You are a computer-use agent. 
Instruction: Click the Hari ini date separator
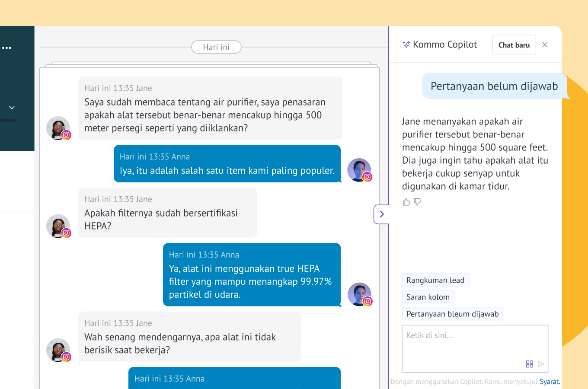(x=216, y=47)
